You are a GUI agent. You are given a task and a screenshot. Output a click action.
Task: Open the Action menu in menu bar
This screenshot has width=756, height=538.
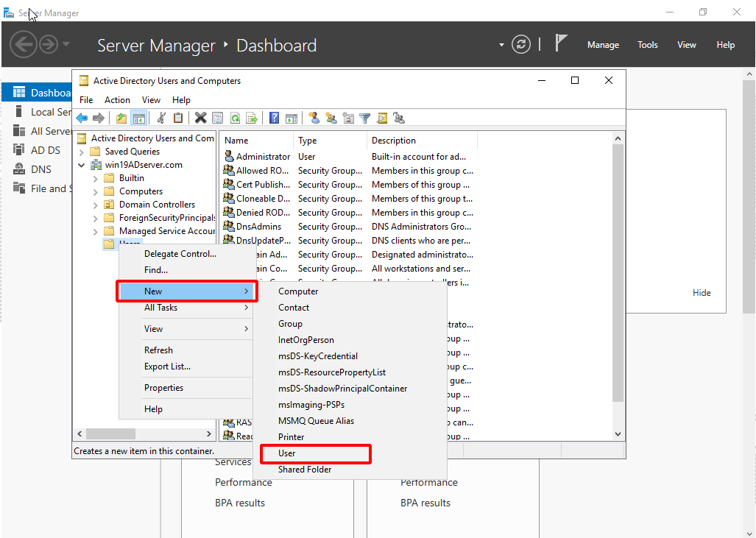tap(117, 100)
